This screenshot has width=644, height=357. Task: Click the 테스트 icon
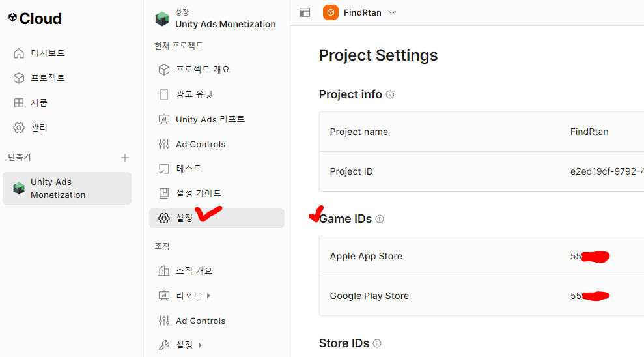(x=164, y=169)
